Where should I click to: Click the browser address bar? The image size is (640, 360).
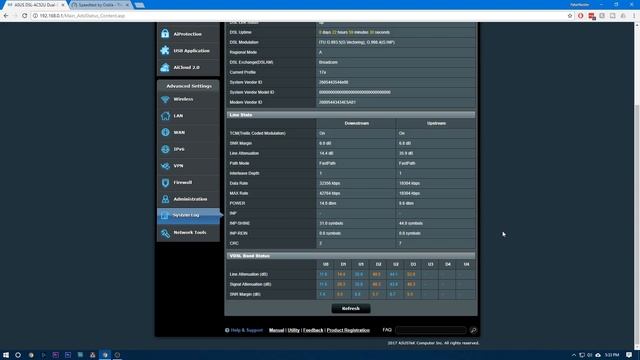(300, 16)
